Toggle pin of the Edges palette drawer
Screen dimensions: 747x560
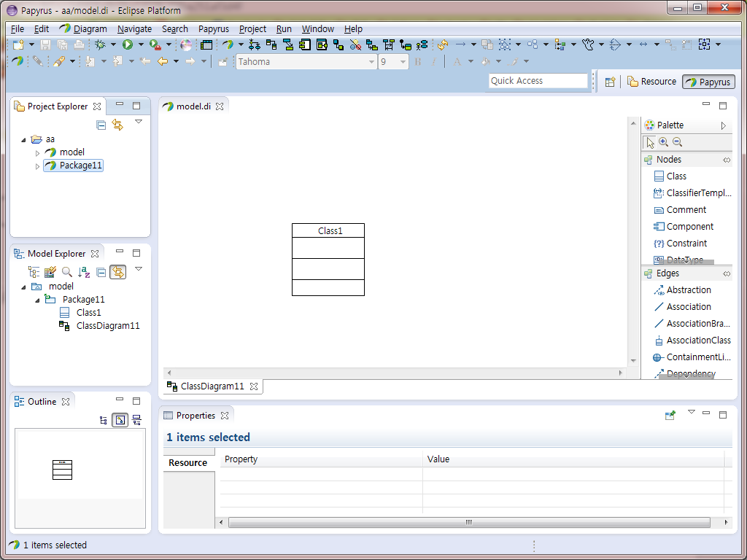[x=727, y=274]
